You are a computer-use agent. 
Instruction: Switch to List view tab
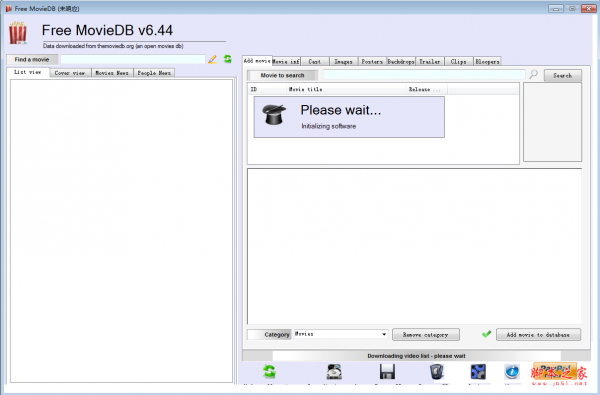28,72
